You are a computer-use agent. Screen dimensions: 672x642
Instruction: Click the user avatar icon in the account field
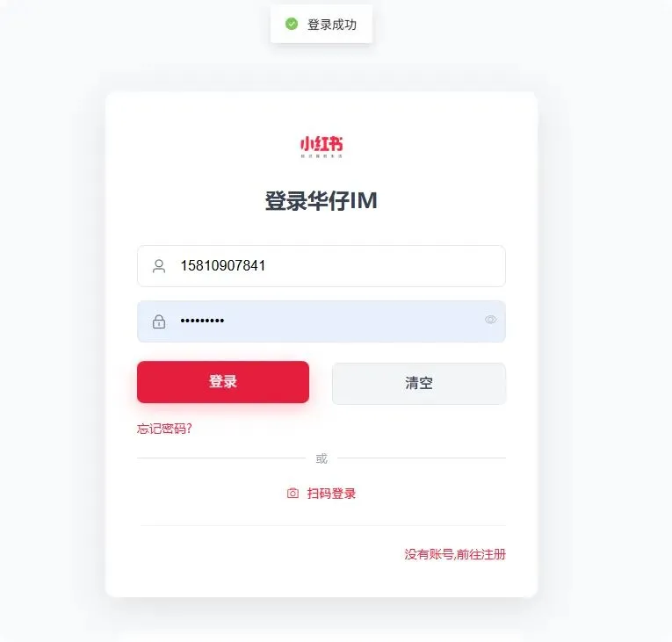[159, 266]
